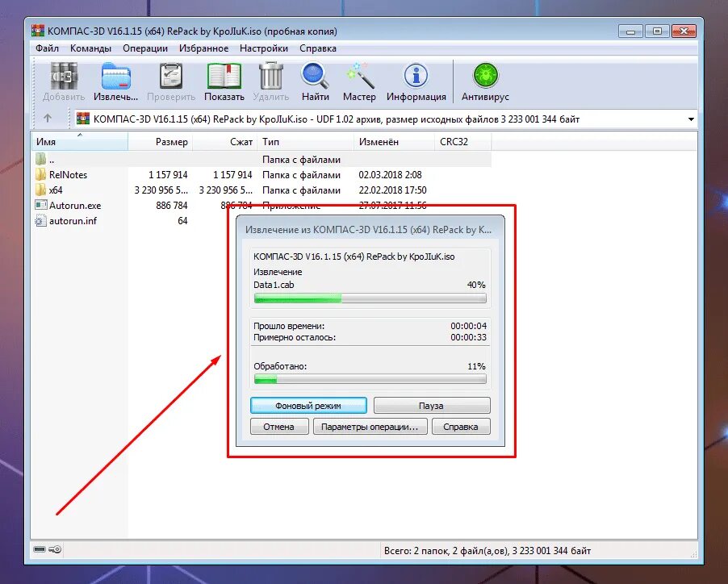
Task: Click the archive path text in the address bar
Action: coord(337,119)
